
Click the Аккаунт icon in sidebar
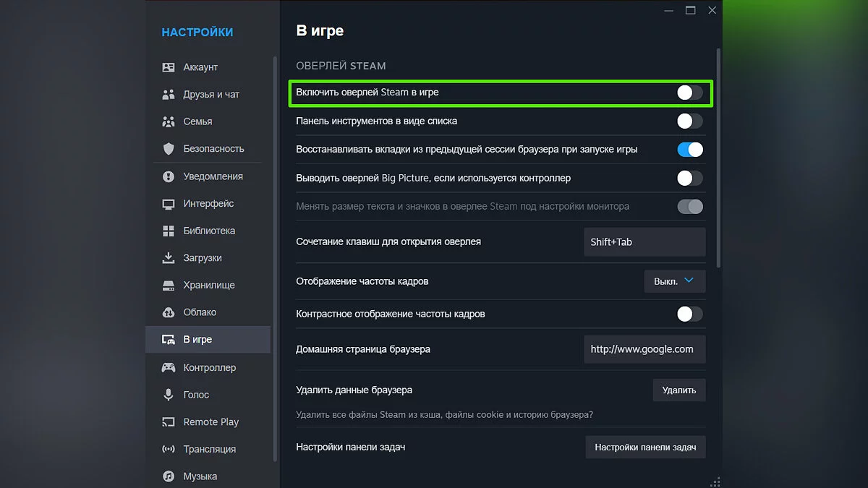(169, 67)
